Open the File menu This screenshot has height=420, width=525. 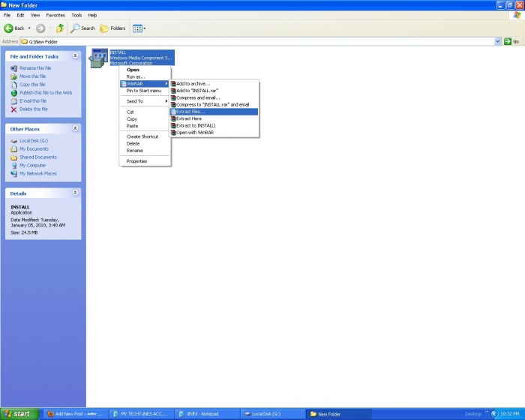point(7,15)
